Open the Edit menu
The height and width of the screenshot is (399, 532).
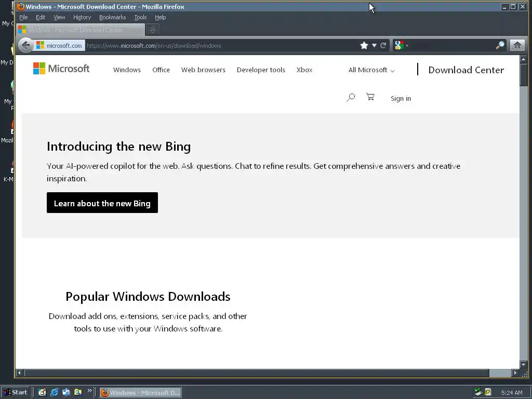pyautogui.click(x=41, y=17)
